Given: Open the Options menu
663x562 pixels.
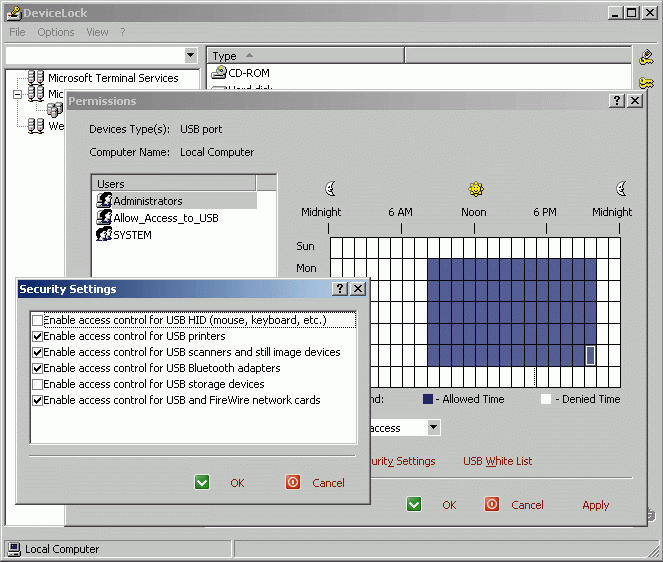Looking at the screenshot, I should pos(56,32).
